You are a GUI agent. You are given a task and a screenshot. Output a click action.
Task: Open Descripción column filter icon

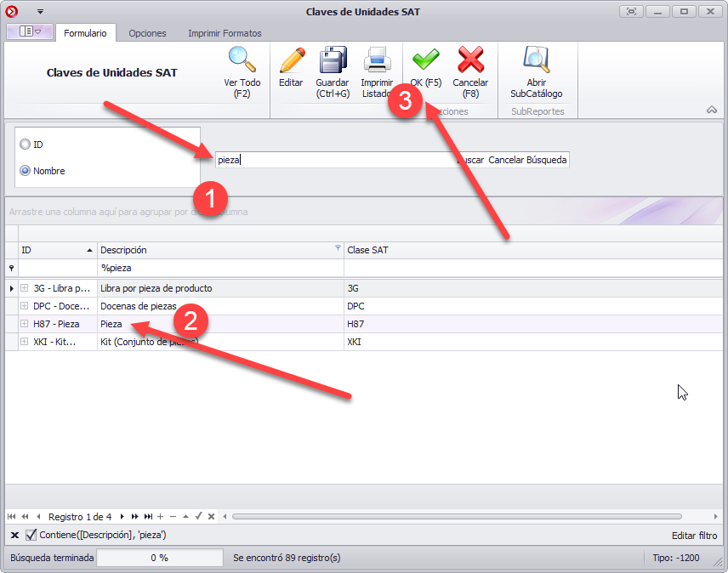point(338,247)
